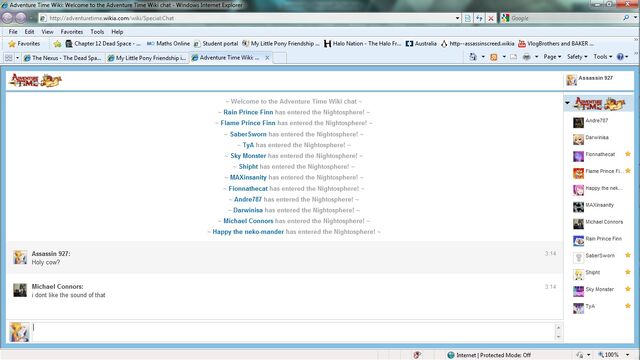Click the RSS Feeds icon
The height and width of the screenshot is (360, 640).
point(493,57)
